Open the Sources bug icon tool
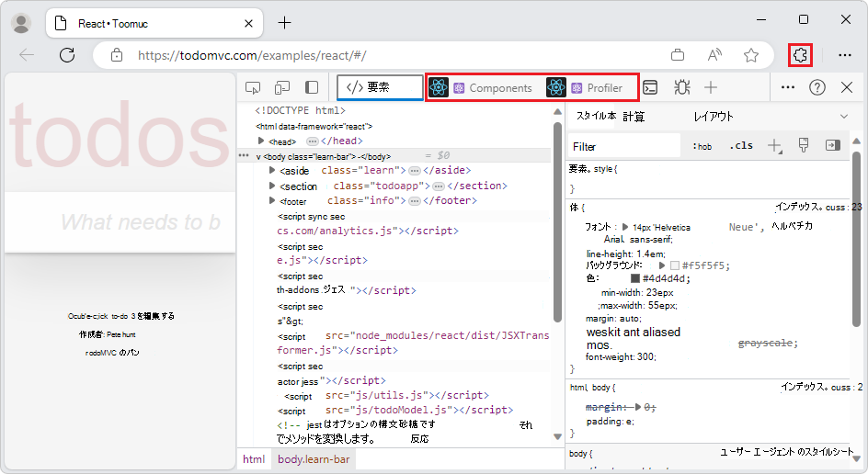 (x=682, y=87)
